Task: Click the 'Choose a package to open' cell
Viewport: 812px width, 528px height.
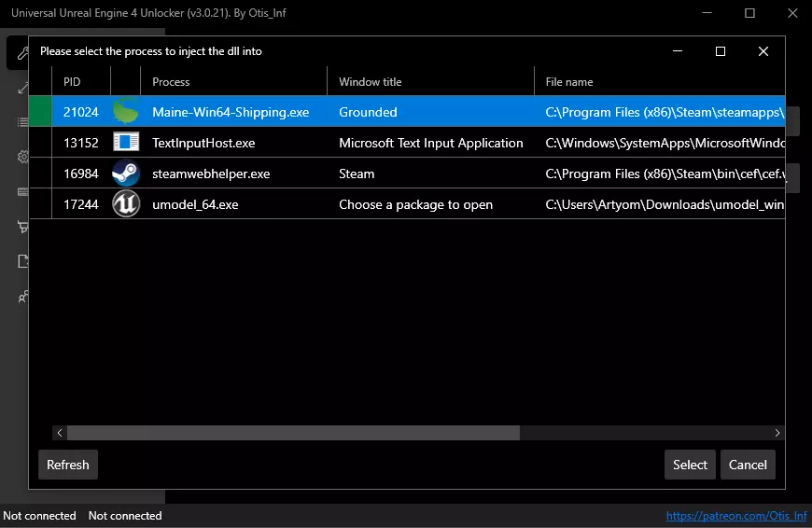Action: [x=415, y=204]
